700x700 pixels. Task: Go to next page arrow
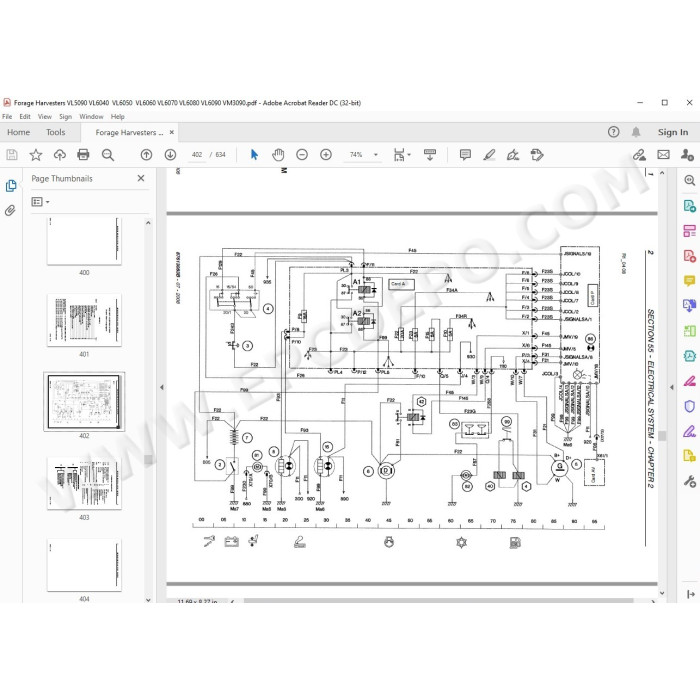(x=170, y=155)
